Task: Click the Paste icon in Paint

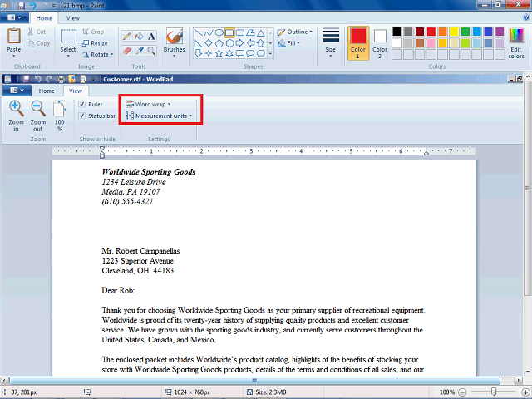Action: click(x=14, y=36)
